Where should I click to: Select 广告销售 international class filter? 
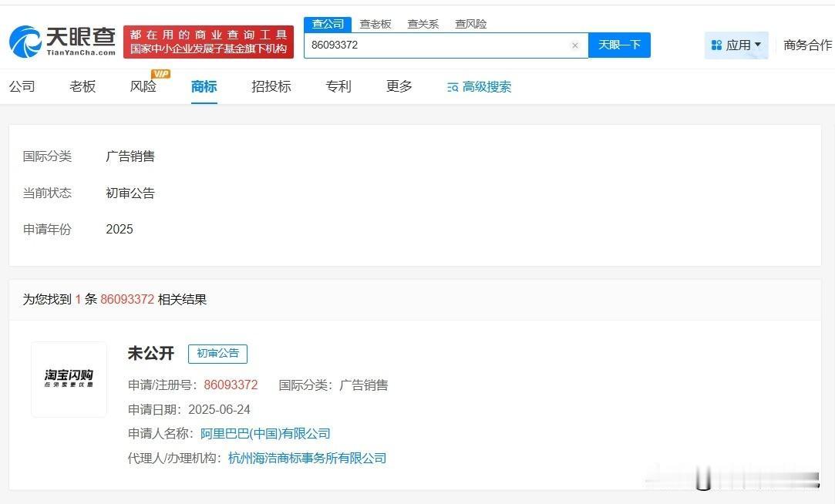[x=130, y=156]
